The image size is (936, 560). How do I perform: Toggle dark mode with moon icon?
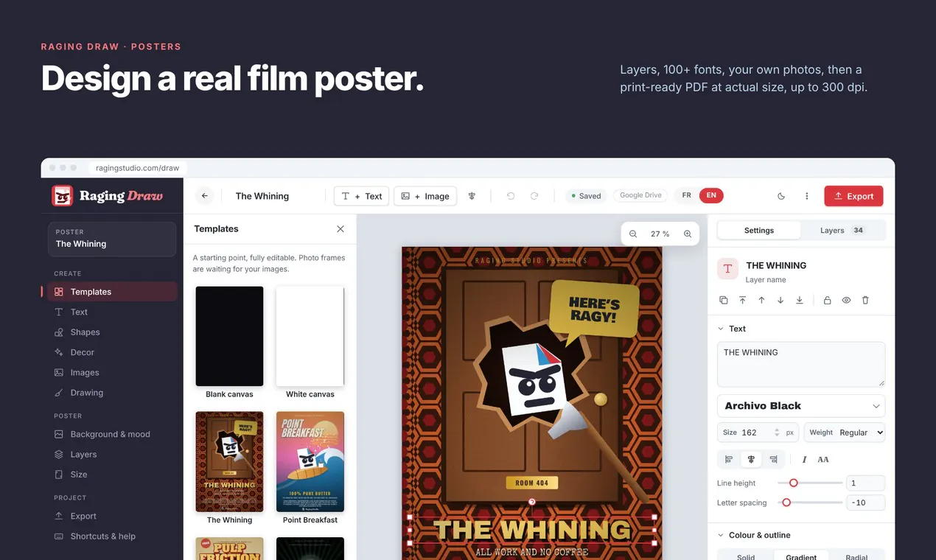pos(781,196)
